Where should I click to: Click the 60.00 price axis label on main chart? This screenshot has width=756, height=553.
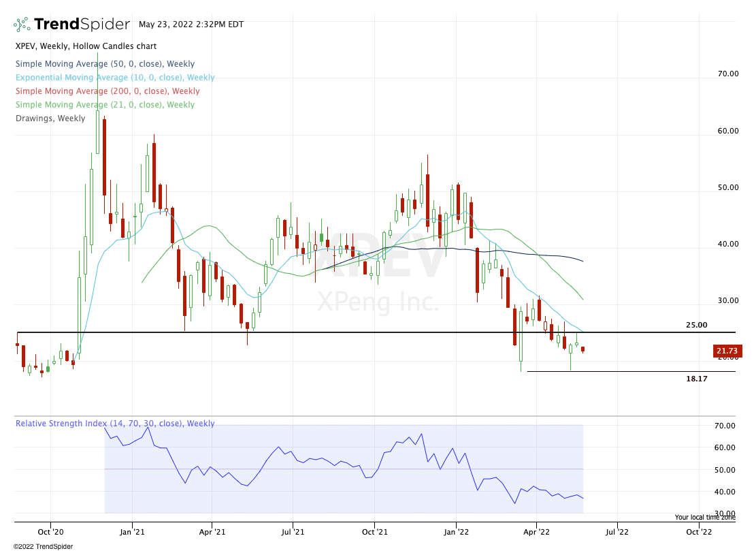728,131
